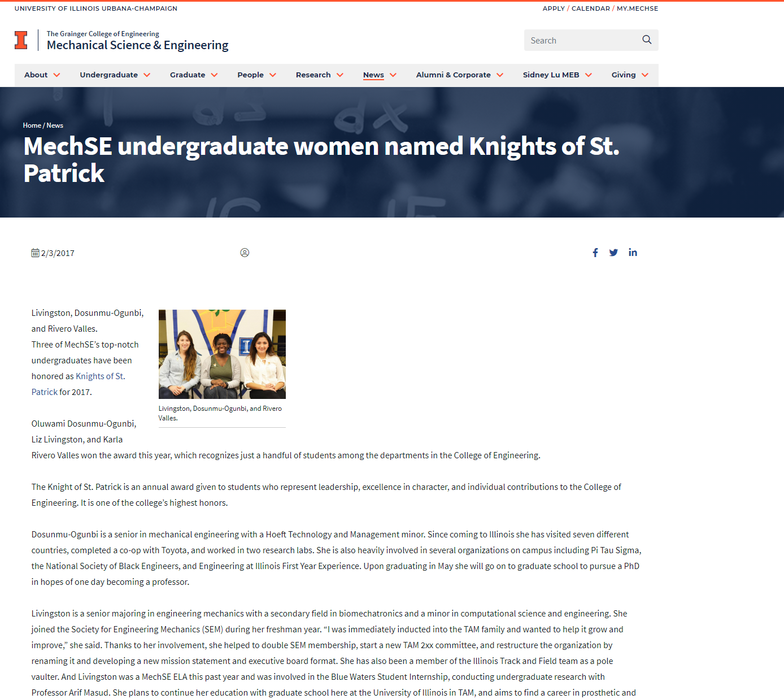Image resolution: width=784 pixels, height=699 pixels.
Task: Share article on LinkedIn icon
Action: pos(633,253)
